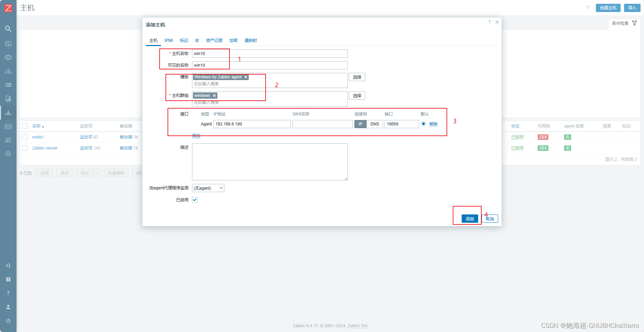Click the 添加 submit button

pyautogui.click(x=470, y=219)
